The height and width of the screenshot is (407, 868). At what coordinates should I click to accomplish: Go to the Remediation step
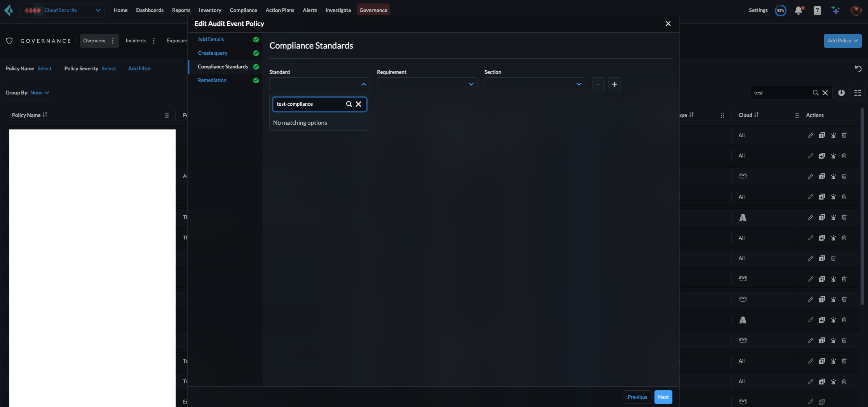click(x=212, y=80)
